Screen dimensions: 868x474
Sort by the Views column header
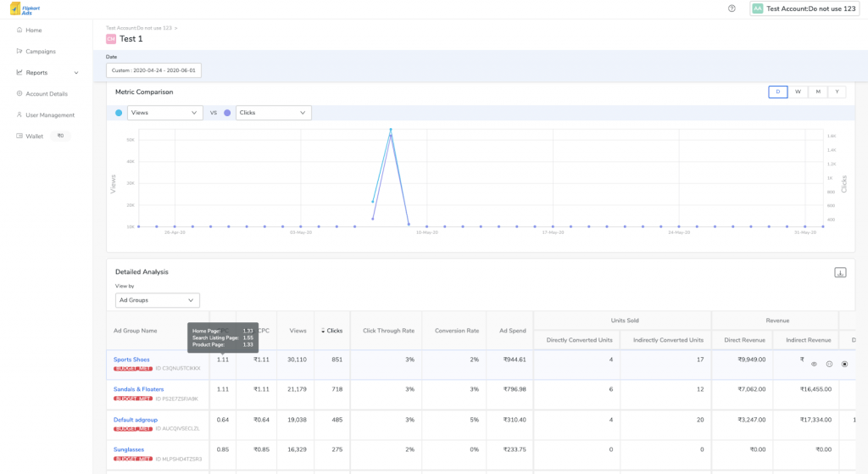click(298, 331)
